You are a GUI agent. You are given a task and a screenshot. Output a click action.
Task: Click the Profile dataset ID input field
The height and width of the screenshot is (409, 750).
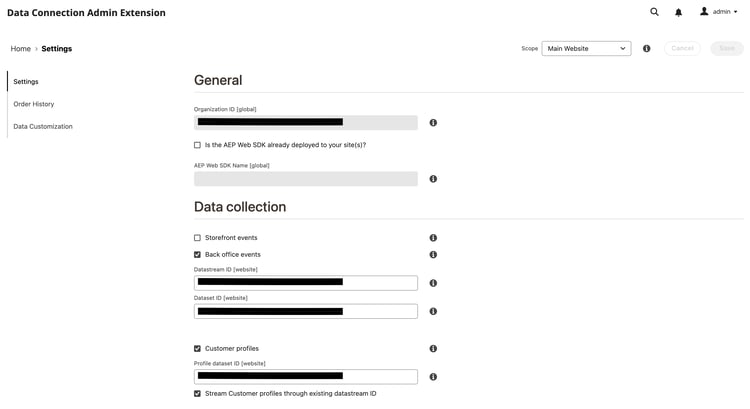(306, 377)
